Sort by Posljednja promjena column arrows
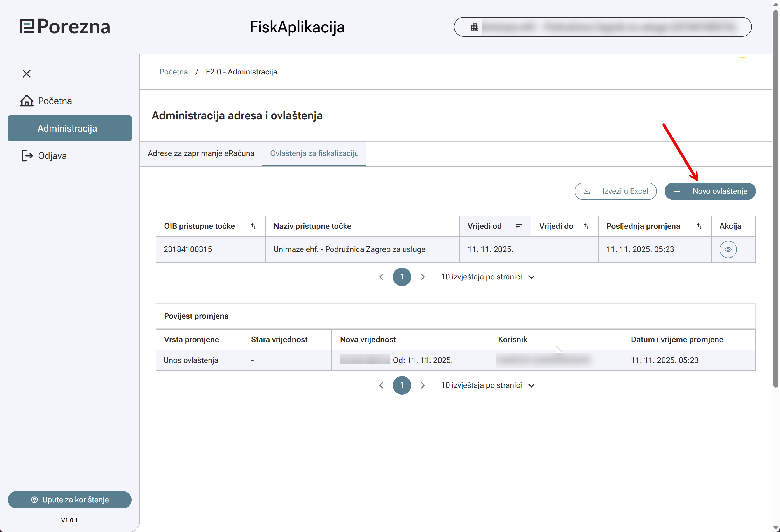Image resolution: width=780 pixels, height=532 pixels. click(699, 226)
